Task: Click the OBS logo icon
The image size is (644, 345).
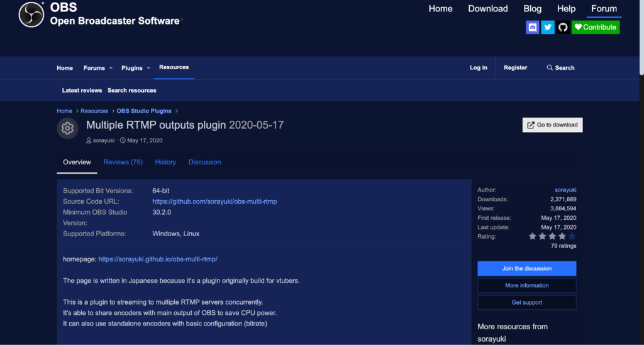Action: 31,14
